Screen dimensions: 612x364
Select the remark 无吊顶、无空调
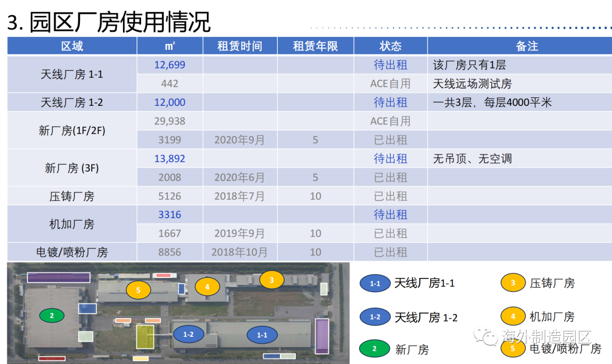pos(472,159)
